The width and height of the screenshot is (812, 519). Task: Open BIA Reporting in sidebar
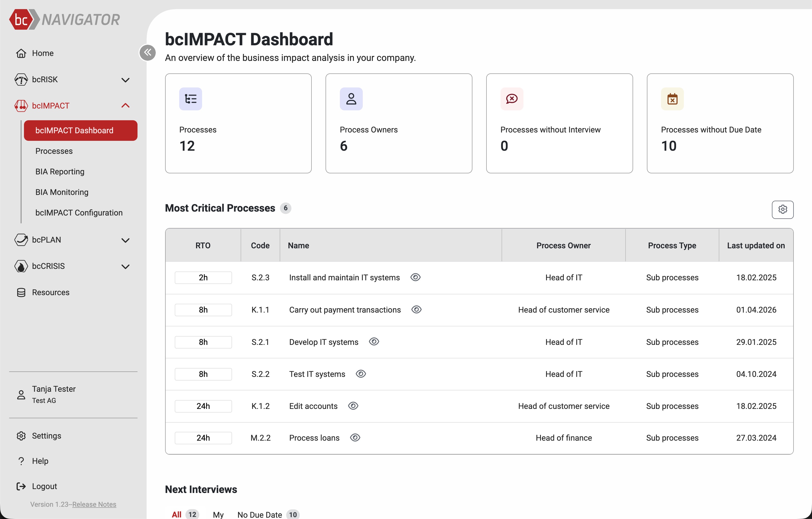click(x=60, y=172)
